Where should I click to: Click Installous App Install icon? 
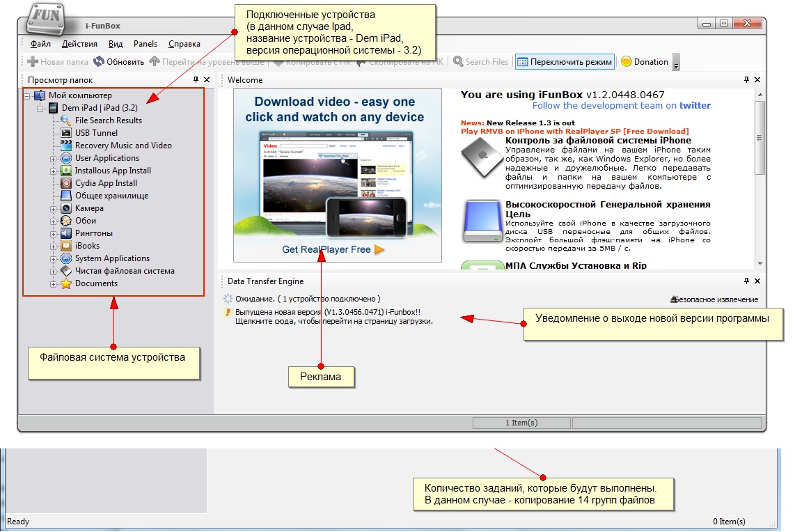click(x=66, y=171)
